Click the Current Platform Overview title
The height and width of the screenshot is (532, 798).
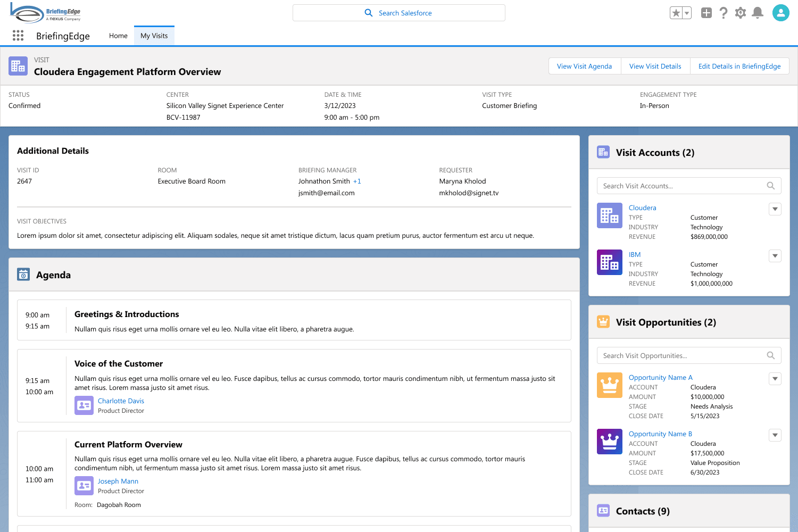click(128, 445)
